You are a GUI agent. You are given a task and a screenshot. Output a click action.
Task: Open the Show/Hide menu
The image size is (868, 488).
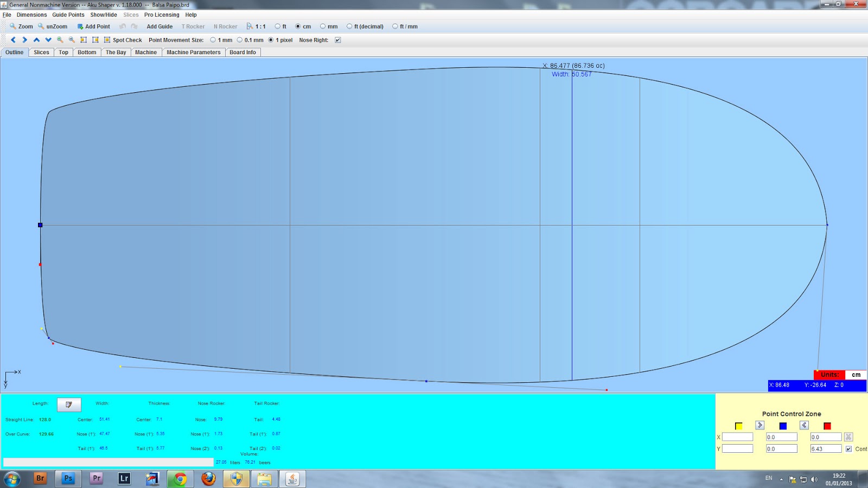pos(104,15)
